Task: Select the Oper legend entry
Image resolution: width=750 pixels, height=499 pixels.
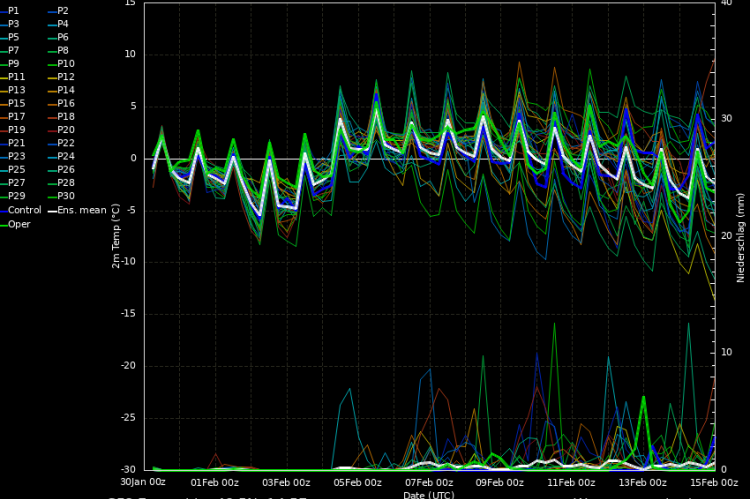Action: click(19, 223)
